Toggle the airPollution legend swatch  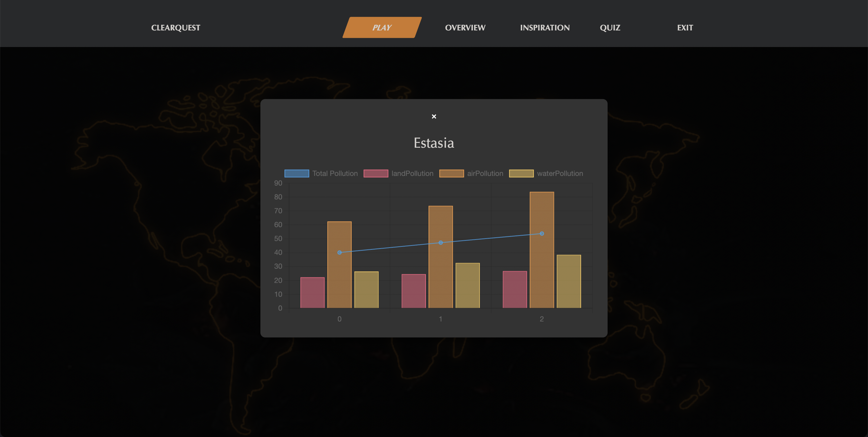click(x=451, y=174)
